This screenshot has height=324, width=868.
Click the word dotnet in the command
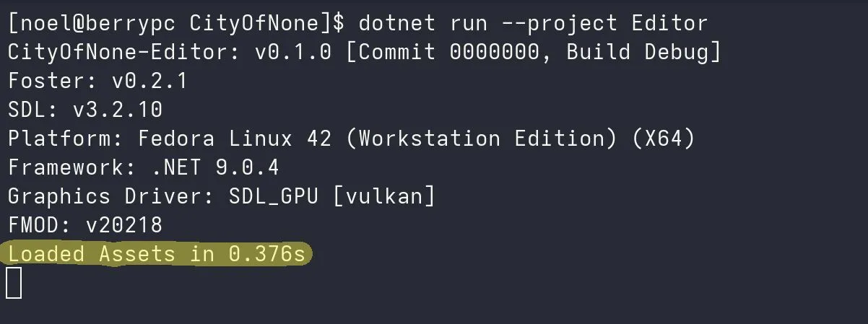tap(396, 23)
